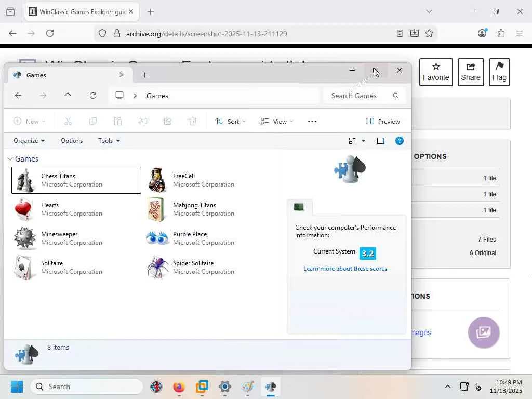Click the 3.2 system score badge
This screenshot has width=532, height=399.
click(368, 254)
